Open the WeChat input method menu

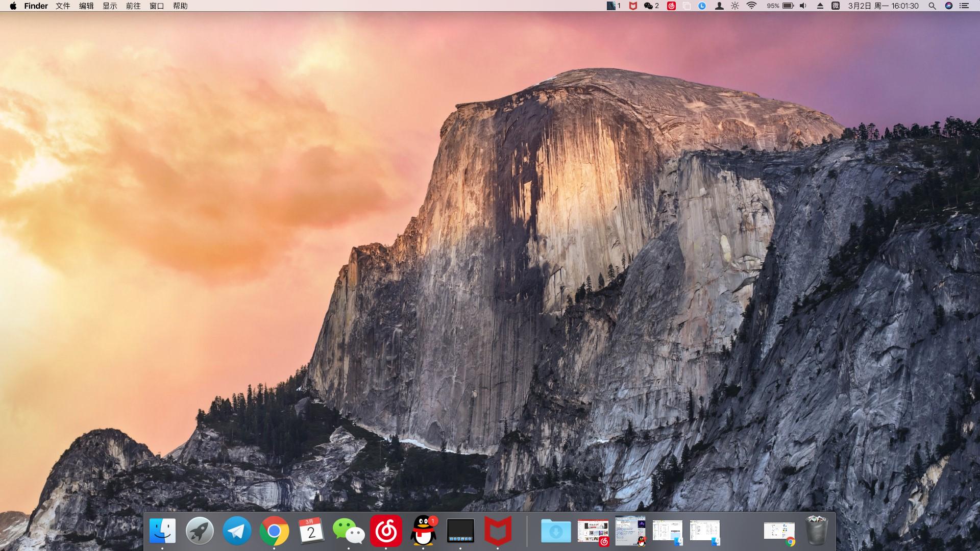pyautogui.click(x=836, y=6)
